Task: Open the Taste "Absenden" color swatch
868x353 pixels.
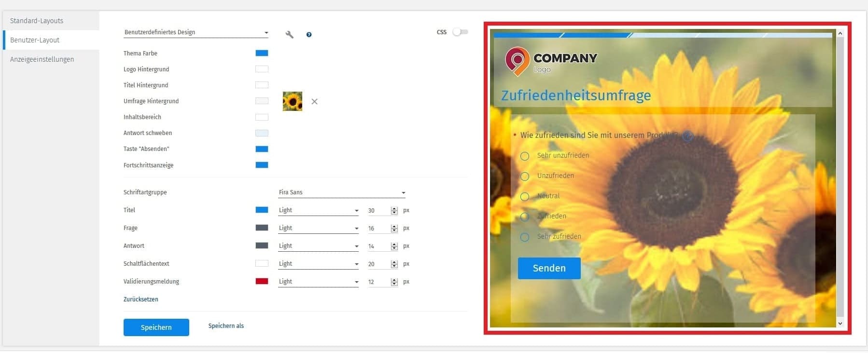Action: pos(262,149)
